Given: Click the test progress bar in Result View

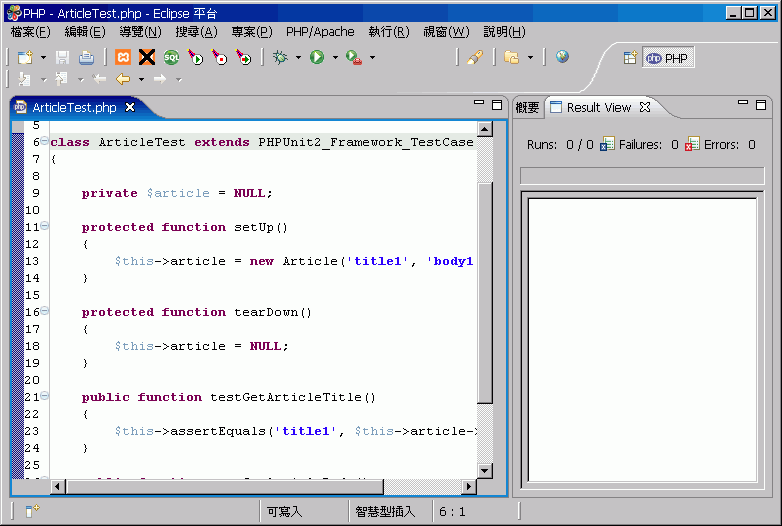Looking at the screenshot, I should 642,176.
